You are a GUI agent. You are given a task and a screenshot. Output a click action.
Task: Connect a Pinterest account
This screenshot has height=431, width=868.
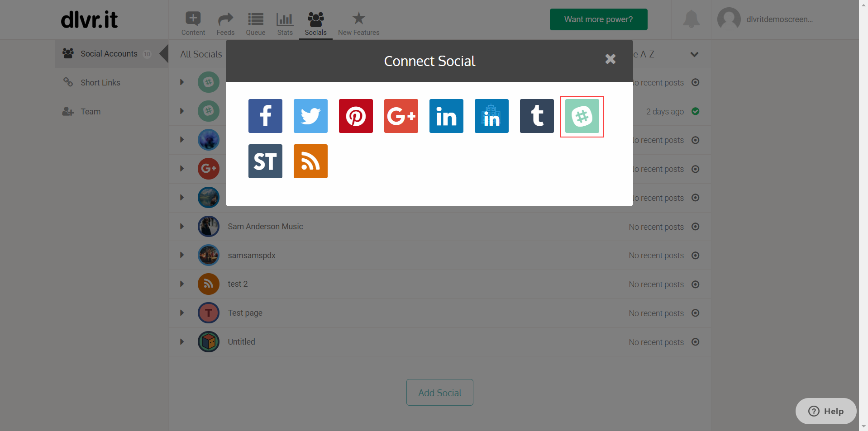[356, 116]
